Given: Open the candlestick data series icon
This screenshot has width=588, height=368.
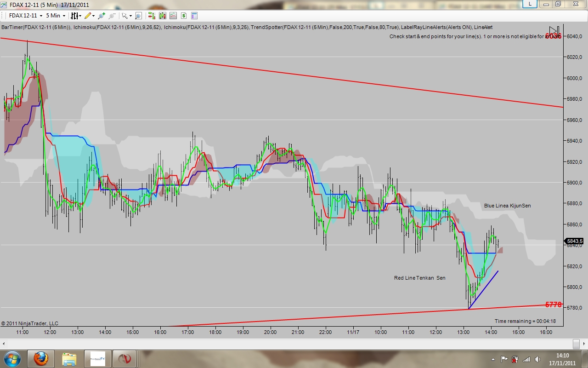Looking at the screenshot, I should 162,16.
